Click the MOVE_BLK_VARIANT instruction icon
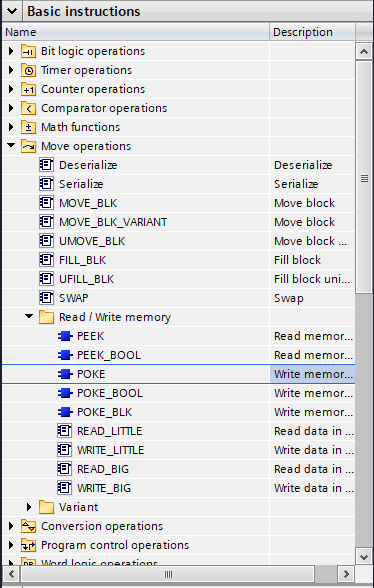This screenshot has width=374, height=588. [x=47, y=222]
